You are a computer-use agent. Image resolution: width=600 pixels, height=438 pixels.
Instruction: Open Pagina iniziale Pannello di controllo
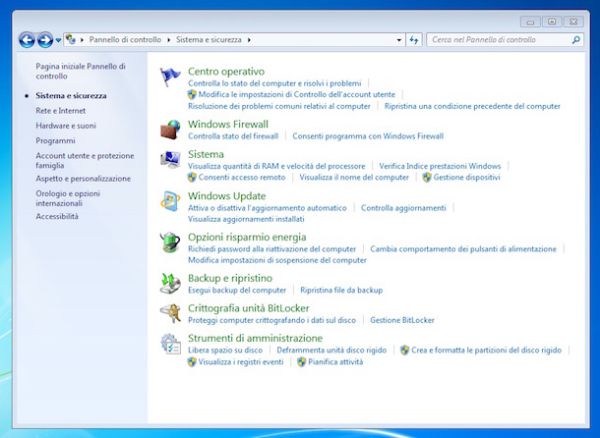(80, 70)
